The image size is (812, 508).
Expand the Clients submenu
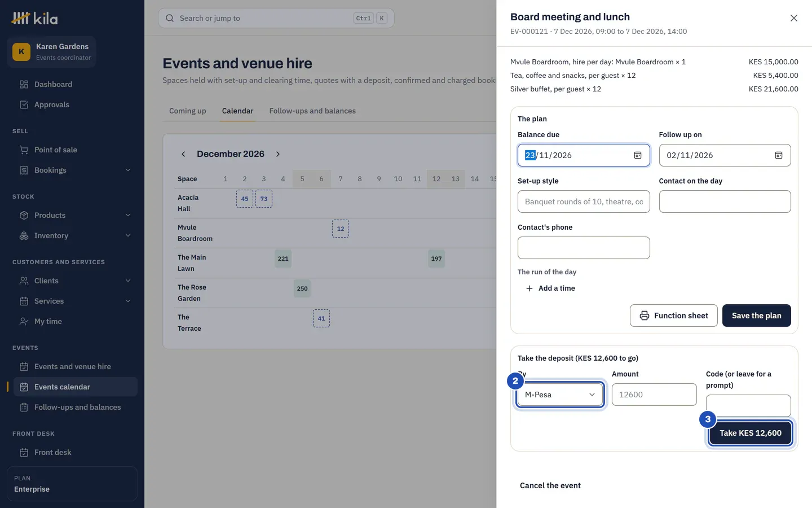pyautogui.click(x=128, y=281)
